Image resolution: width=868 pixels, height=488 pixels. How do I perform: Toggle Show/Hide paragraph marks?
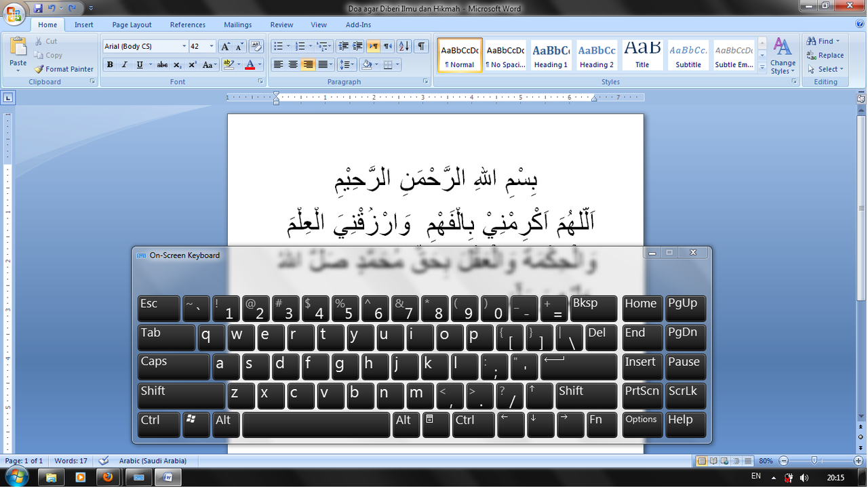pos(421,47)
